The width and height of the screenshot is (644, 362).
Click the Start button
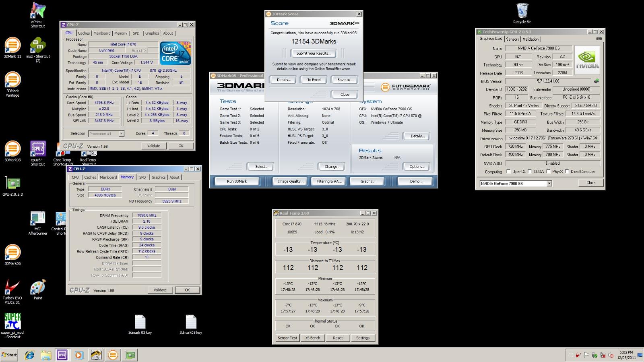[x=9, y=355]
